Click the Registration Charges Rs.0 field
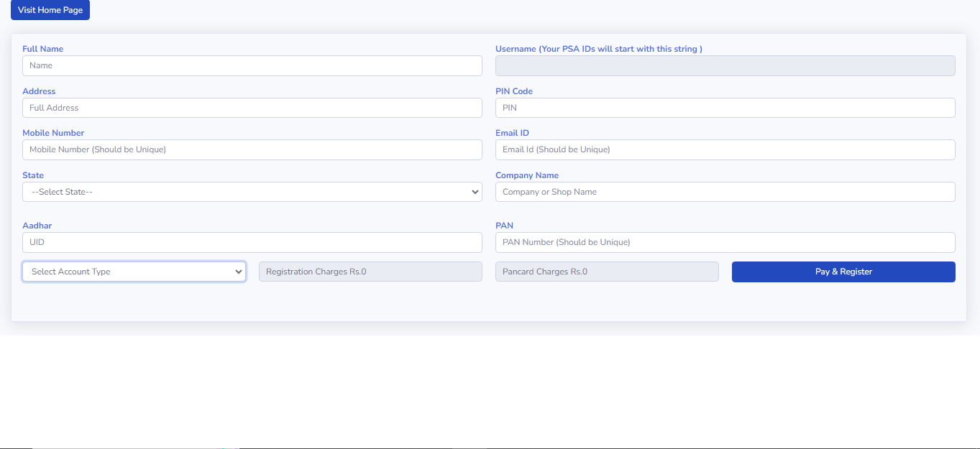 370,272
